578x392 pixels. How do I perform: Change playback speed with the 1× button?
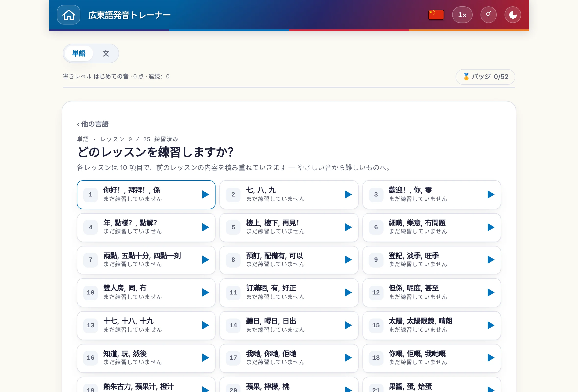tap(462, 15)
